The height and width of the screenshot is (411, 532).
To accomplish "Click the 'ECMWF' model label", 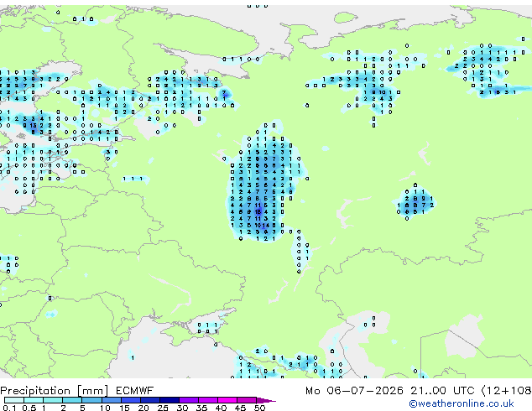I will [x=135, y=391].
